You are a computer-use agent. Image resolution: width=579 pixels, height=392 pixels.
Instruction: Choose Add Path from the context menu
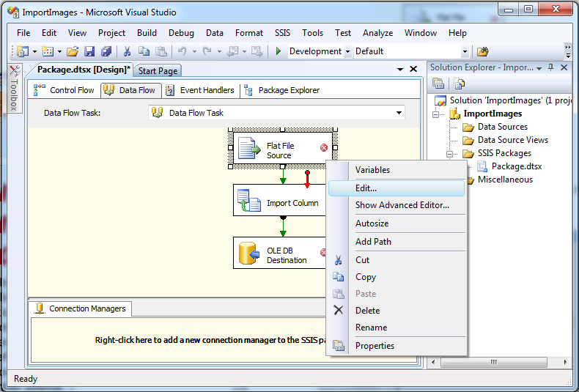(x=397, y=241)
